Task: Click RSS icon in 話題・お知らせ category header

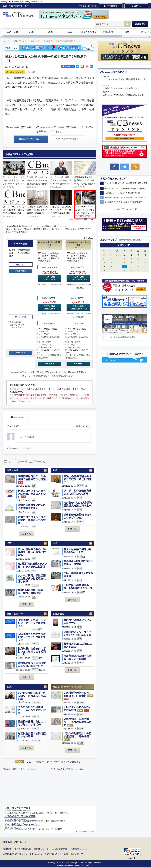Action: click(x=45, y=614)
